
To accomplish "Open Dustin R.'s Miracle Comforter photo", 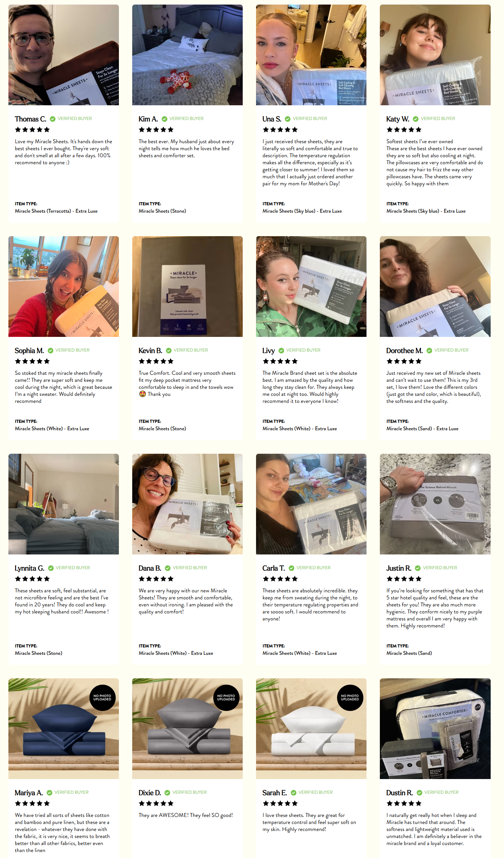I will pos(435,729).
